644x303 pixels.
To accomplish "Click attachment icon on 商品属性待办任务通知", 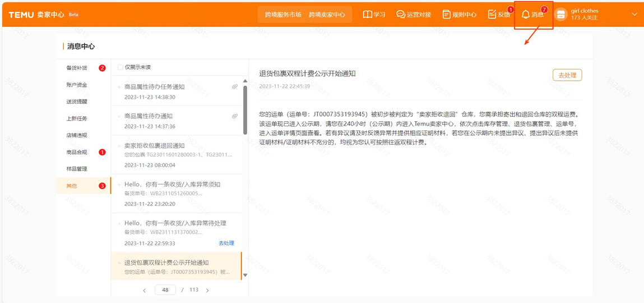I will 235,87.
